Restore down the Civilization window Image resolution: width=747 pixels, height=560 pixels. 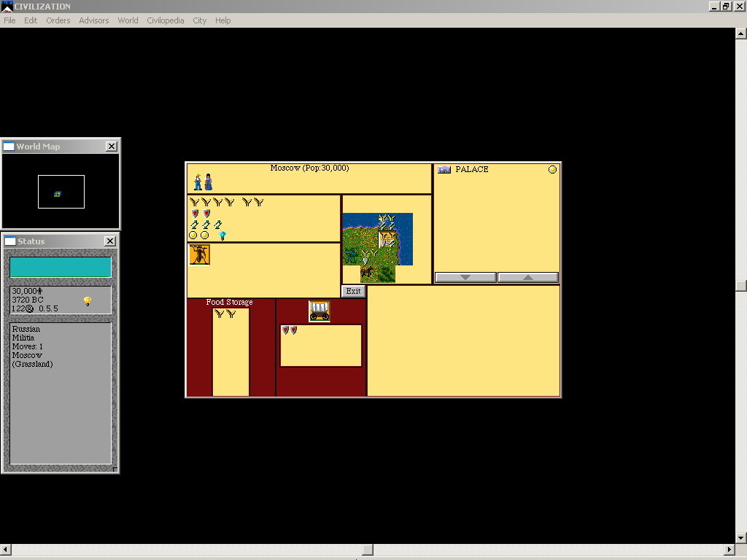tap(726, 6)
